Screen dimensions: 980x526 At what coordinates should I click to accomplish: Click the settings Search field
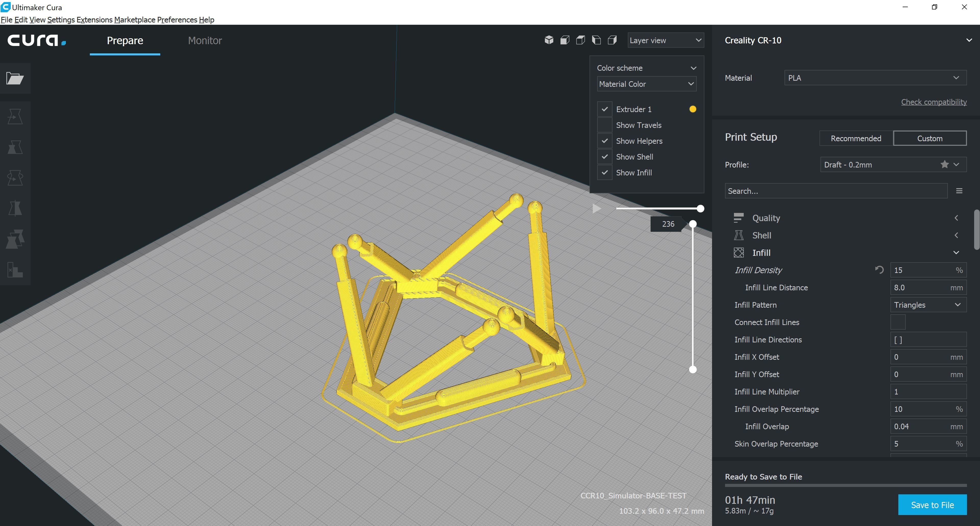[836, 191]
